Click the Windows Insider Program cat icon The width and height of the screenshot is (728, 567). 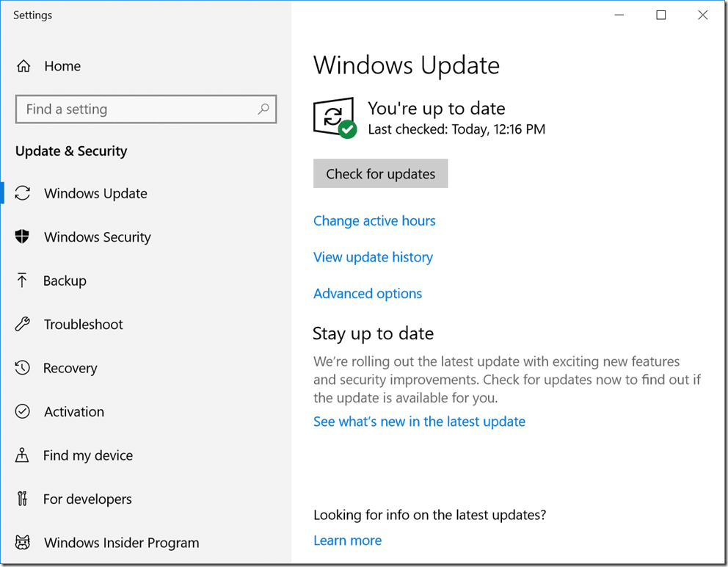point(22,542)
